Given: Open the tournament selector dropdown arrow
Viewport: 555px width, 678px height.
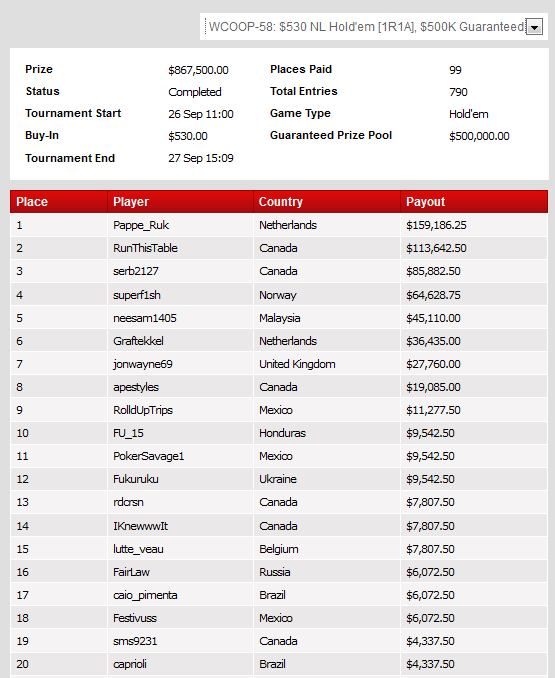Looking at the screenshot, I should point(534,27).
